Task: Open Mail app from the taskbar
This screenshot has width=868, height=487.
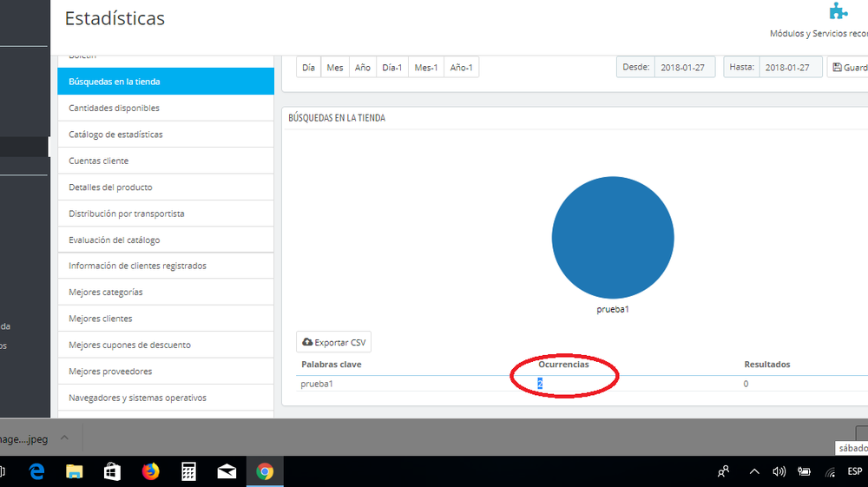Action: click(227, 471)
